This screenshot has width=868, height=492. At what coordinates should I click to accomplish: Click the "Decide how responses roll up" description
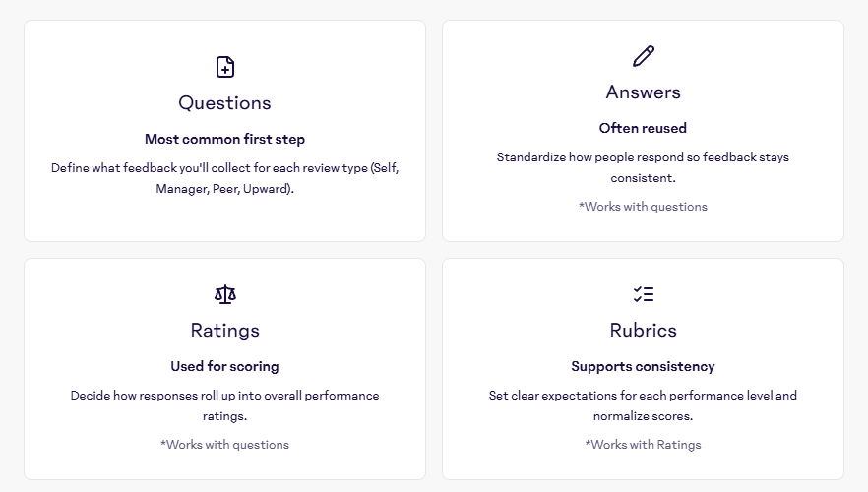(225, 405)
